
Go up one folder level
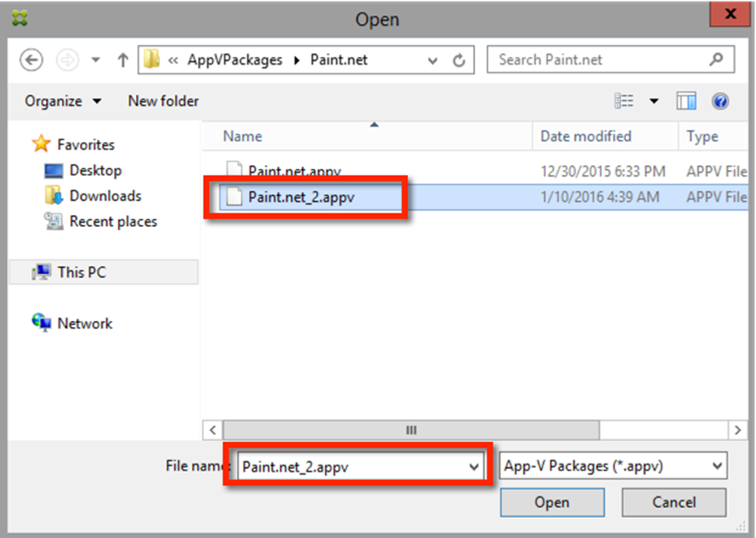123,60
